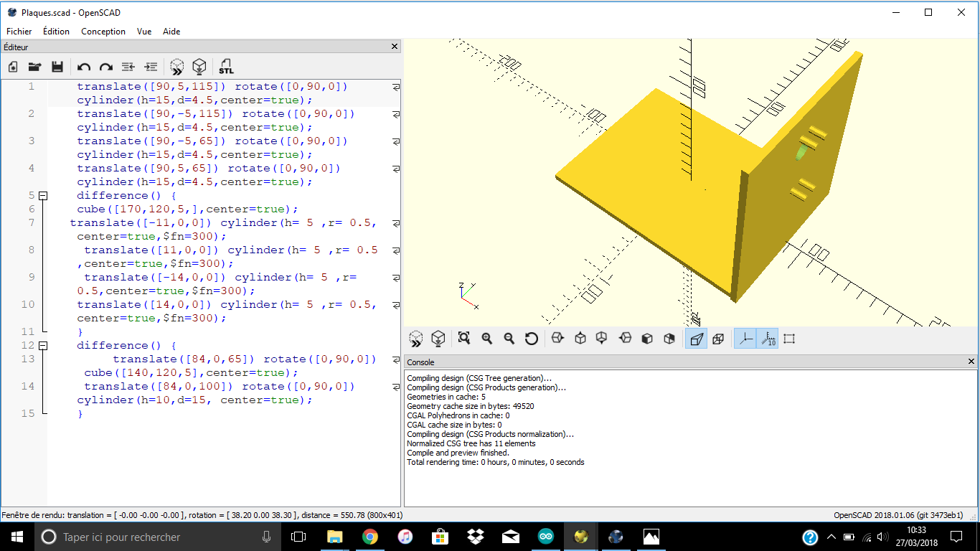Save the file using the floppy disk icon
The width and height of the screenshot is (980, 551).
point(57,67)
